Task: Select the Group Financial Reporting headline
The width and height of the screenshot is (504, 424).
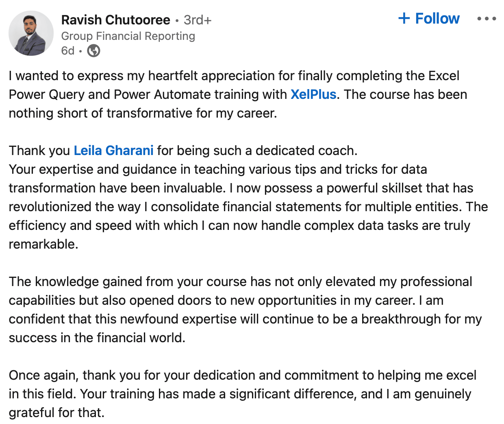Action: (x=128, y=36)
